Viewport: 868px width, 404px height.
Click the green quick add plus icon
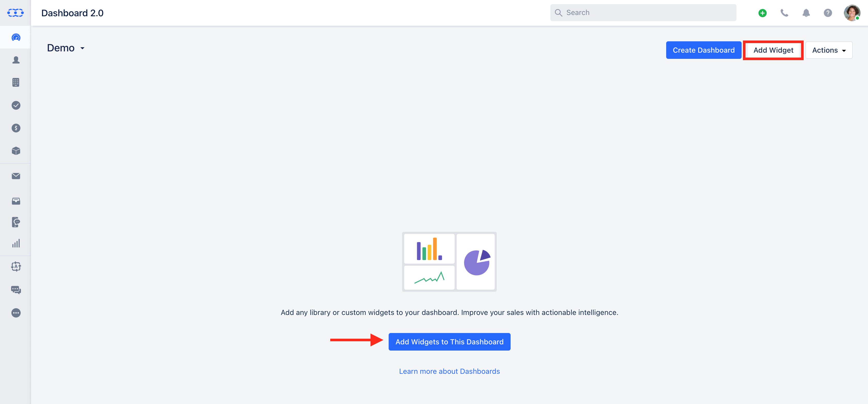click(x=763, y=13)
